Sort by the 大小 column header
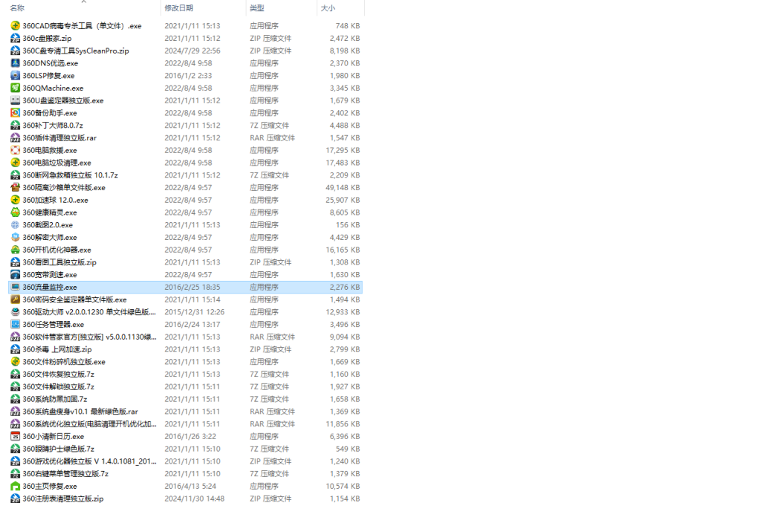This screenshot has width=761, height=532. tap(328, 8)
